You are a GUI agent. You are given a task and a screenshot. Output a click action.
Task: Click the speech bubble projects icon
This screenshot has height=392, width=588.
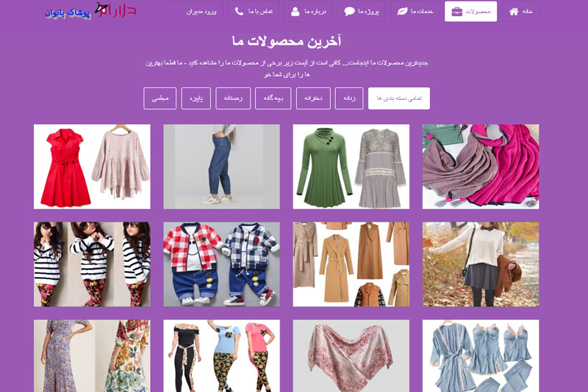tap(349, 12)
